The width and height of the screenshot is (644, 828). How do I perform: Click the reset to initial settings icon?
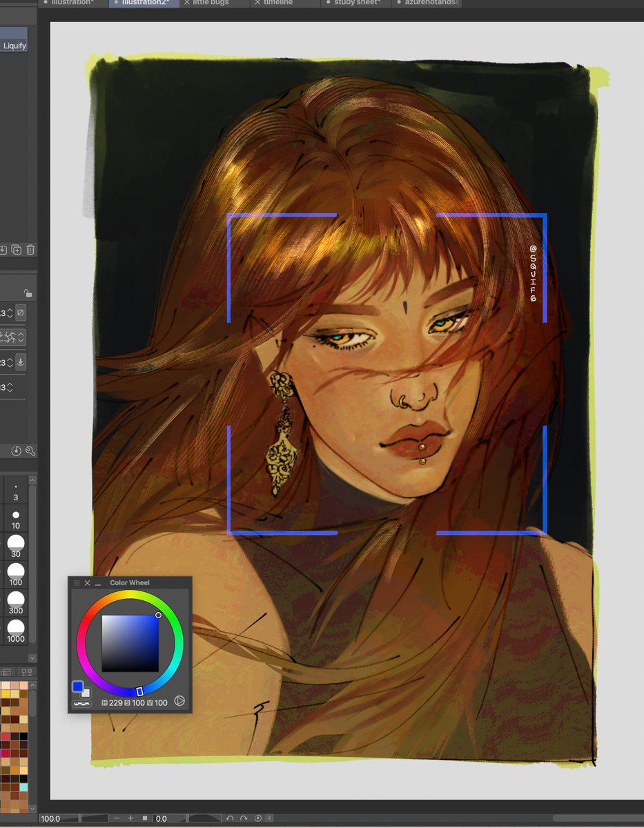click(x=16, y=451)
